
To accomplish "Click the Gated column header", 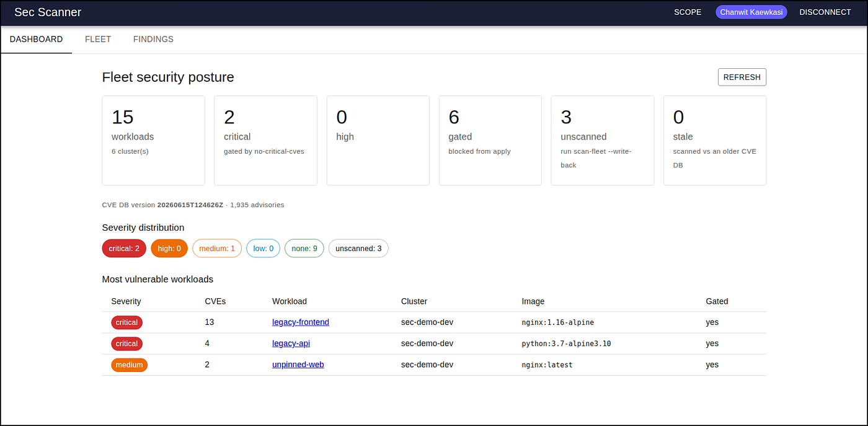I will [x=717, y=301].
